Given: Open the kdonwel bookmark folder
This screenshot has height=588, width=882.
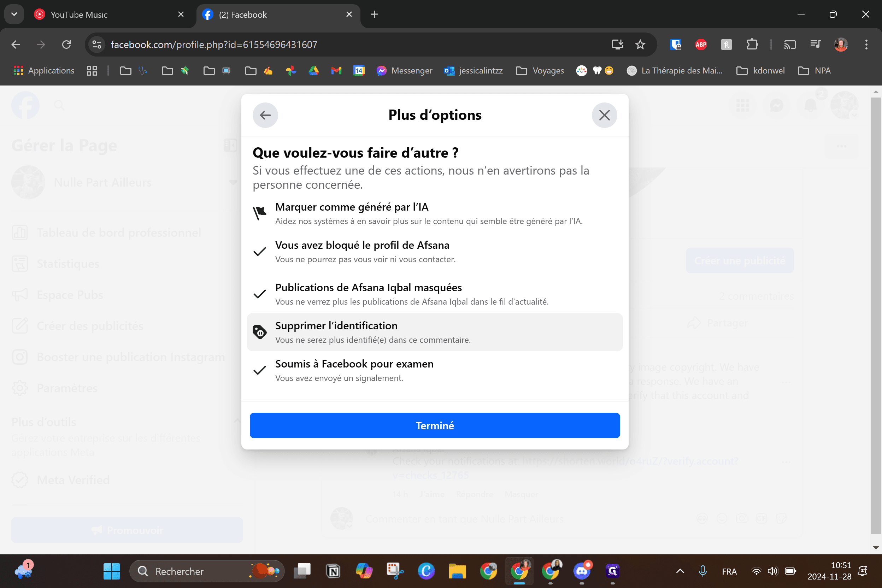Looking at the screenshot, I should point(760,71).
